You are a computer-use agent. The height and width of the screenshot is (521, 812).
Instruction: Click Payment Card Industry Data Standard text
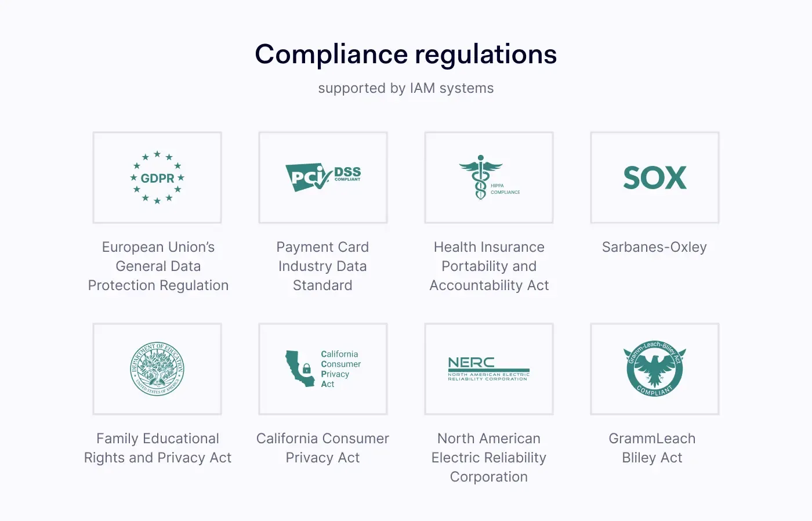click(x=322, y=266)
